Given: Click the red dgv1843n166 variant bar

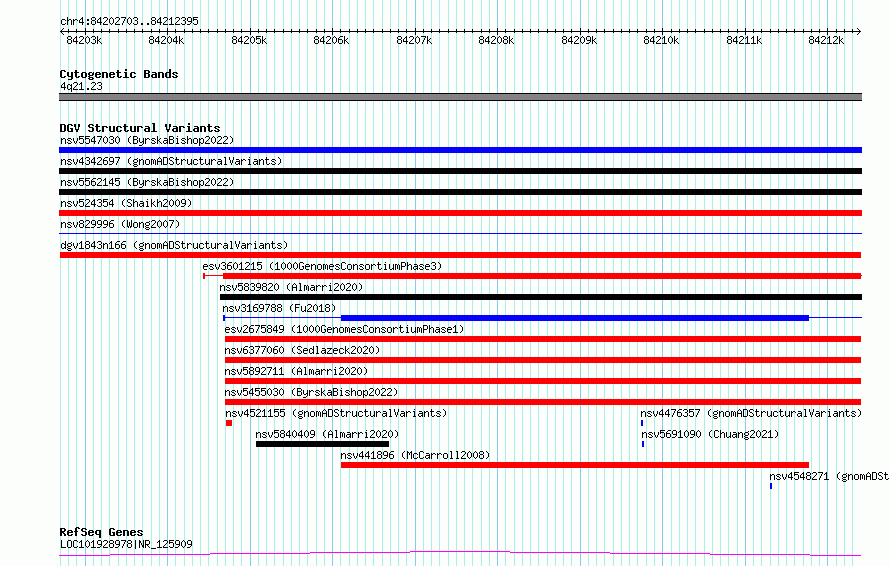Looking at the screenshot, I should coord(460,255).
